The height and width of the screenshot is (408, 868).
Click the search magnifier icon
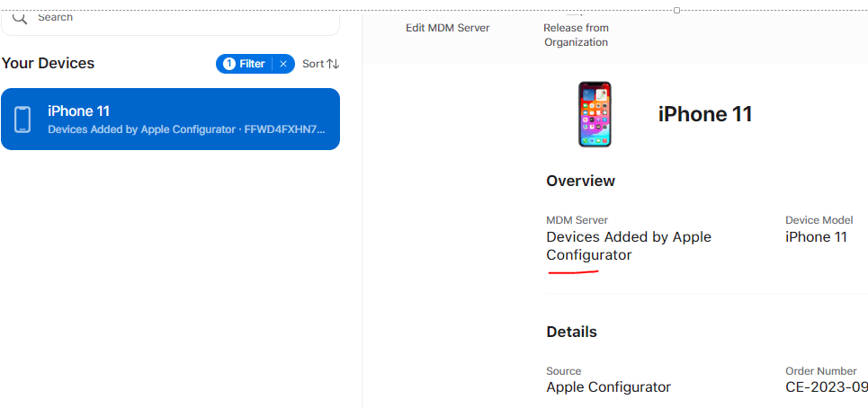tap(20, 17)
